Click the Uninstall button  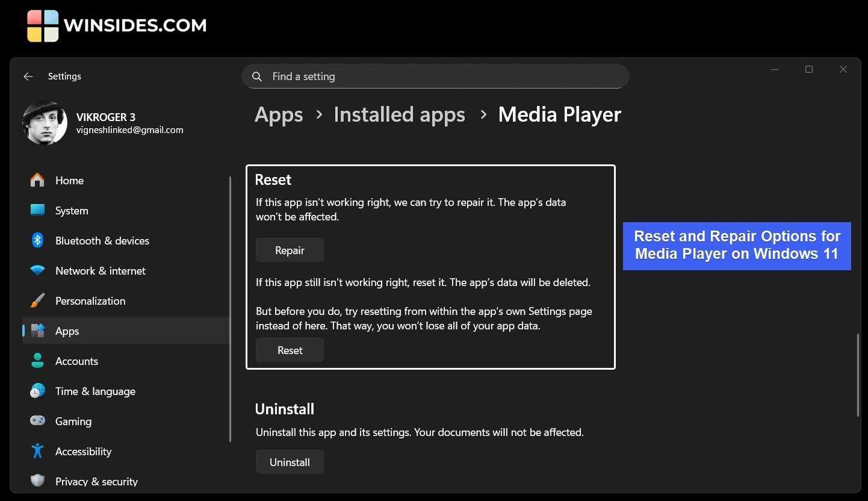tap(290, 462)
